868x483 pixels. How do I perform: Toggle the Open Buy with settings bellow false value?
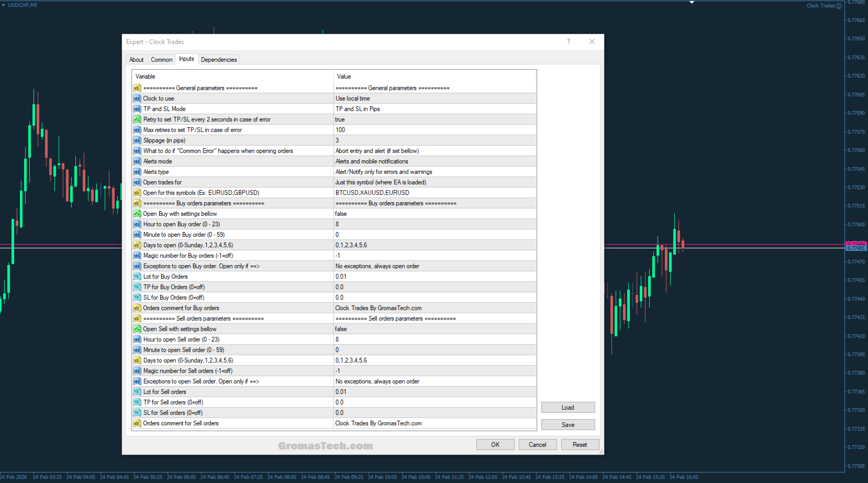pyautogui.click(x=435, y=214)
